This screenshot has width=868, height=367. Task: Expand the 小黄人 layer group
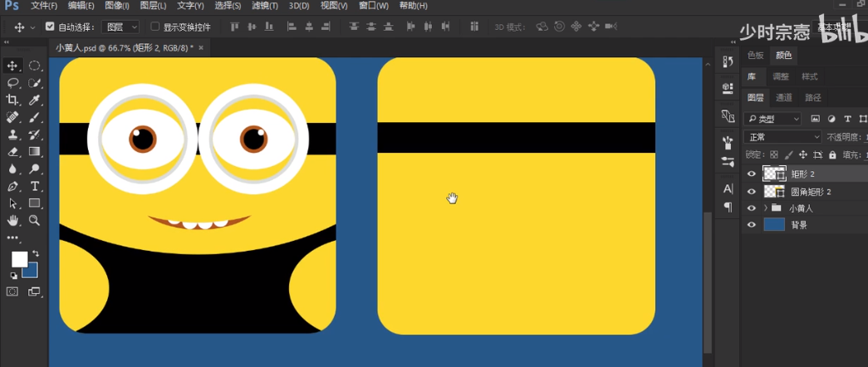(766, 208)
